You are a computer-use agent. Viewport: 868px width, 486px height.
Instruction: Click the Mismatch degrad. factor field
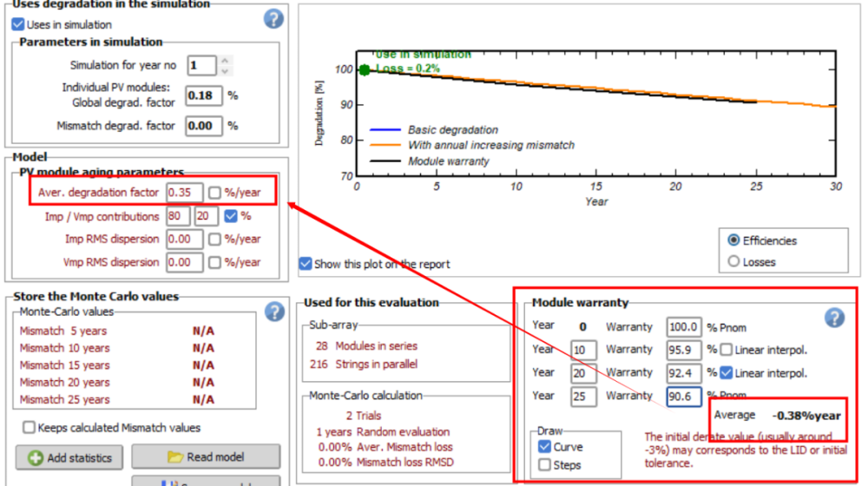coord(204,126)
